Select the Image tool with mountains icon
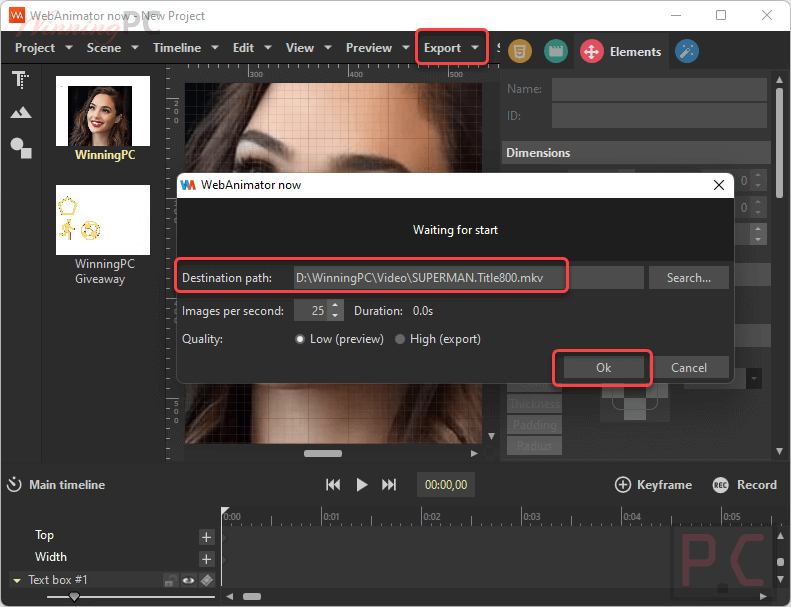 click(x=21, y=113)
